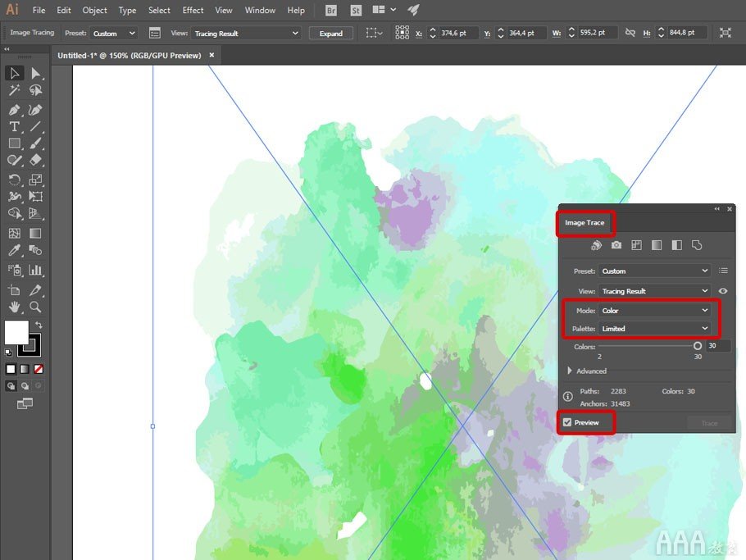Image resolution: width=746 pixels, height=560 pixels.
Task: Open Preset dropdown in Image Trace panel
Action: tap(655, 271)
